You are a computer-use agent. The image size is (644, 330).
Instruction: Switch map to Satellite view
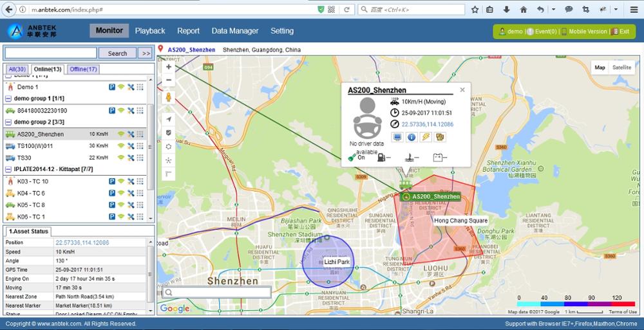(622, 68)
